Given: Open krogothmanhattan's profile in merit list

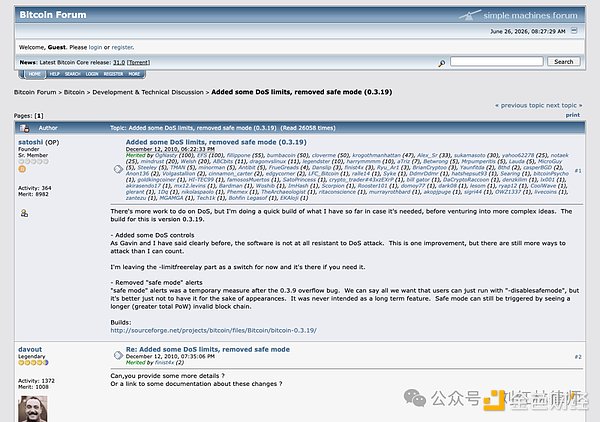Looking at the screenshot, I should (377, 155).
